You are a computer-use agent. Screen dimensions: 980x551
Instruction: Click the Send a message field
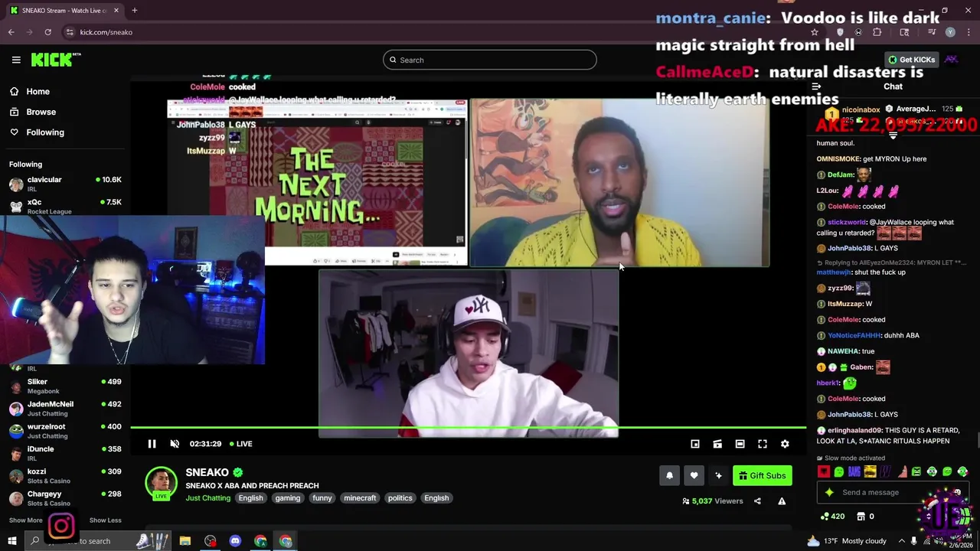point(893,492)
